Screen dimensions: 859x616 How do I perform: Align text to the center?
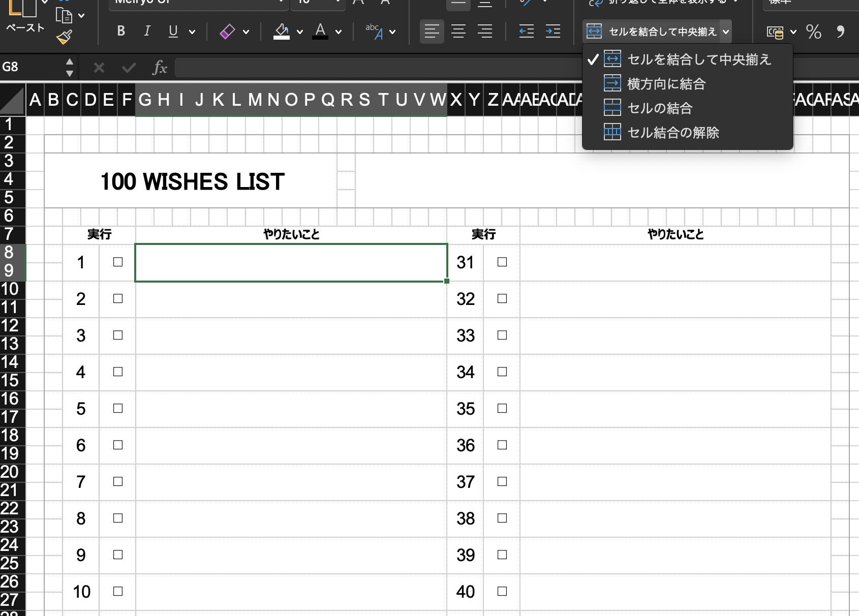click(x=458, y=32)
